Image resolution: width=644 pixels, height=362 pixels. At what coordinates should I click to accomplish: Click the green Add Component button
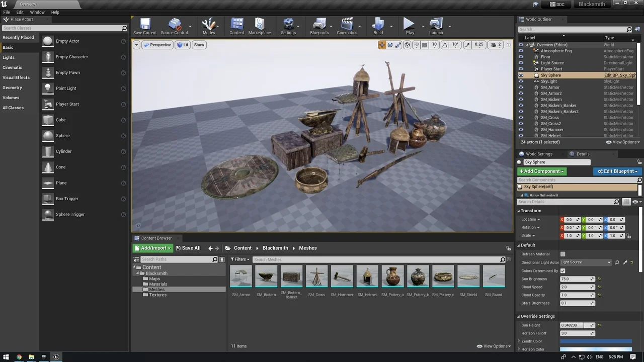pos(542,171)
